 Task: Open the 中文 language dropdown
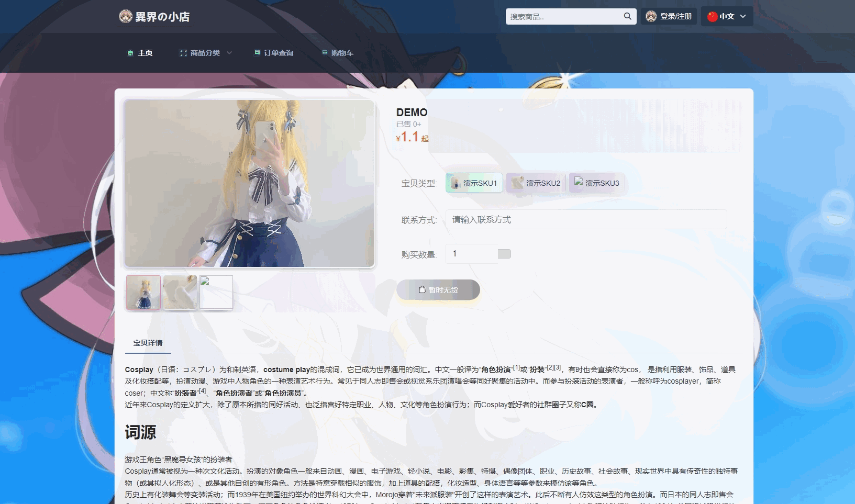[727, 16]
